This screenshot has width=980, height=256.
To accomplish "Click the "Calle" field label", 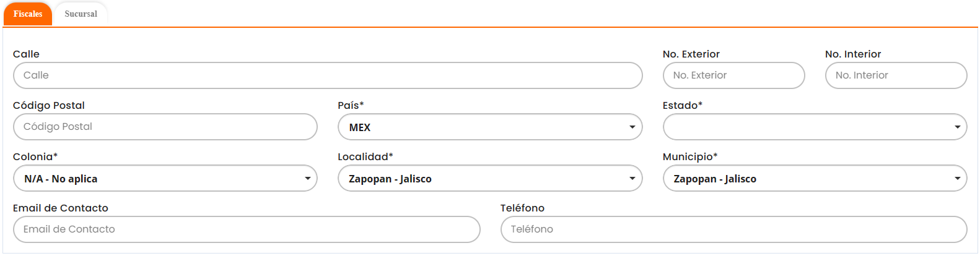I will [26, 54].
